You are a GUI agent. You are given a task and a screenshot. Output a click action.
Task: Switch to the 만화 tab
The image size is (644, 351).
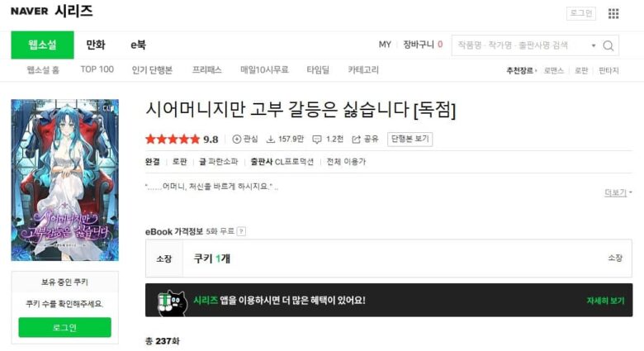click(96, 45)
